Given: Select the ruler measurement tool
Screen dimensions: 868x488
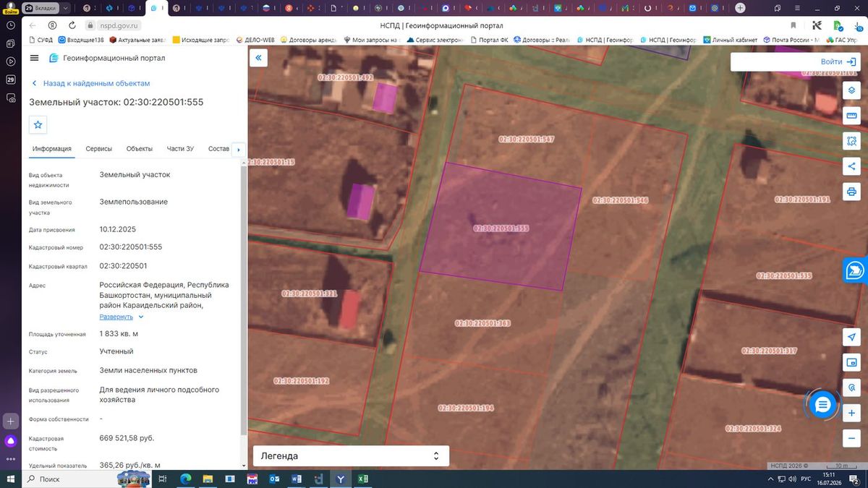Looking at the screenshot, I should click(851, 116).
